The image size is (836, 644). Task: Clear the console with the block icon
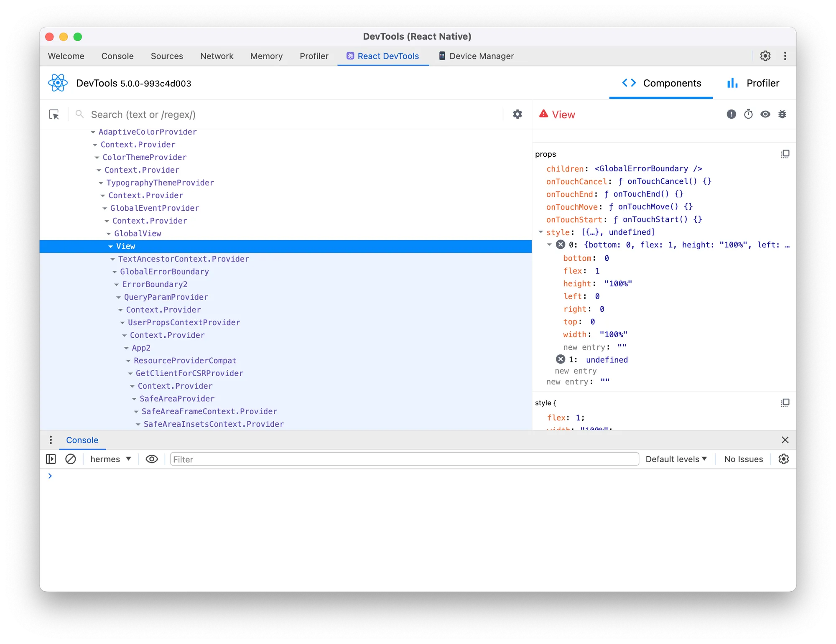pos(70,459)
